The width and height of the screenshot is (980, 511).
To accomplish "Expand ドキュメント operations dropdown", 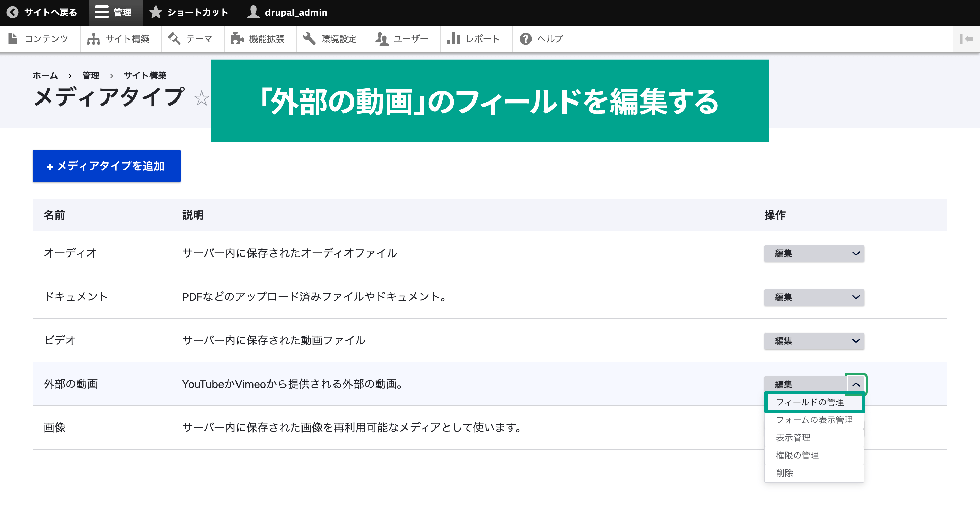I will tap(857, 297).
